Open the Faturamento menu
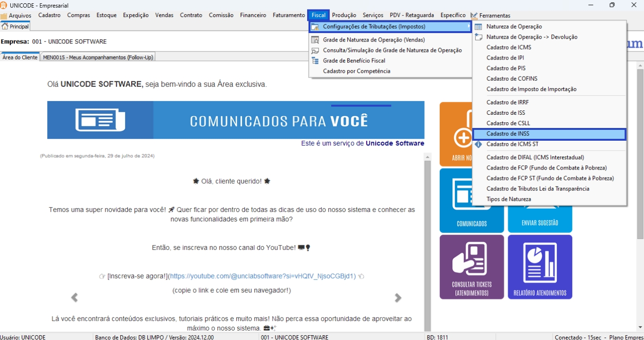This screenshot has height=340, width=644. (289, 15)
